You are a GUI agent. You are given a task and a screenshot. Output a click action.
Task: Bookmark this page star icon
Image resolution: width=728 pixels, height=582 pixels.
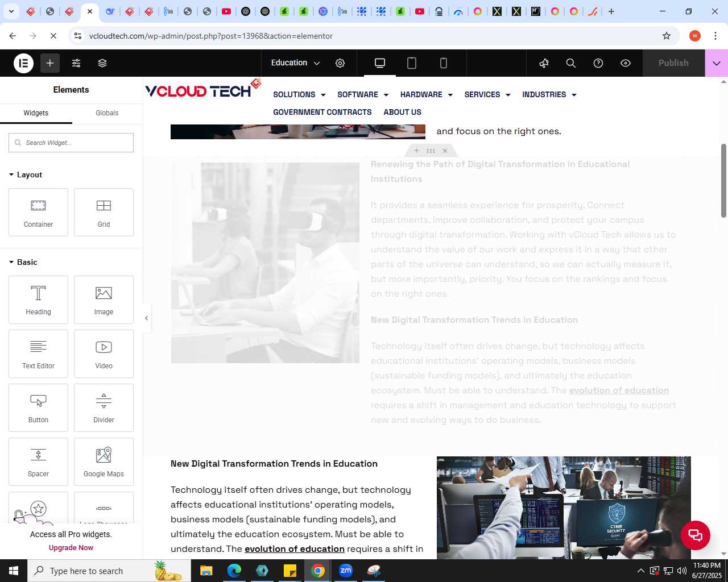pos(667,36)
